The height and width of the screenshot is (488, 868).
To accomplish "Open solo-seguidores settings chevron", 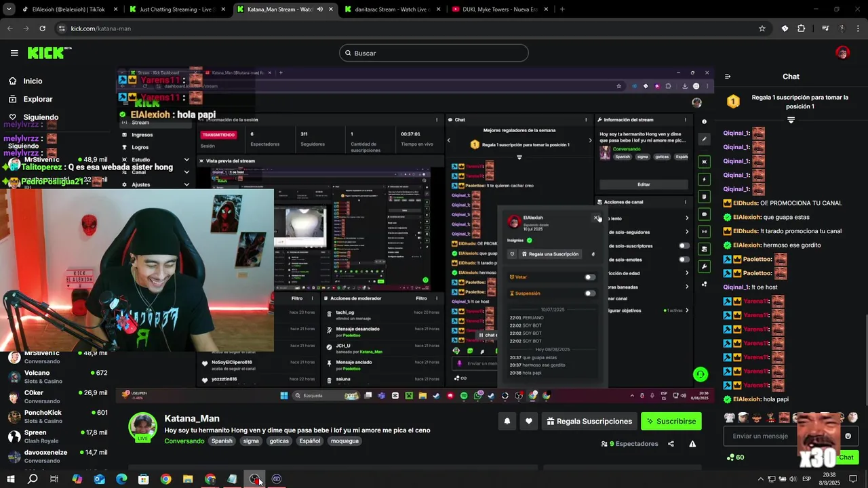I will pos(687,232).
